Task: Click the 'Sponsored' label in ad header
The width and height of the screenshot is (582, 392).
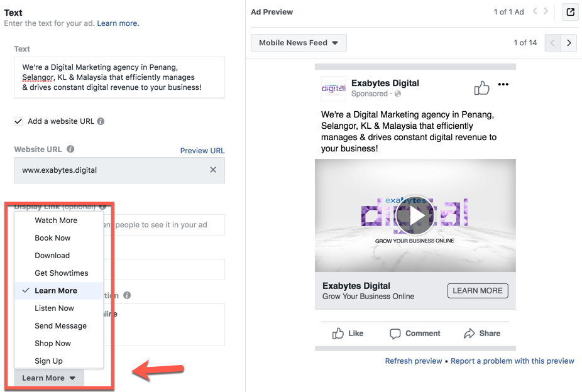Action: tap(370, 94)
